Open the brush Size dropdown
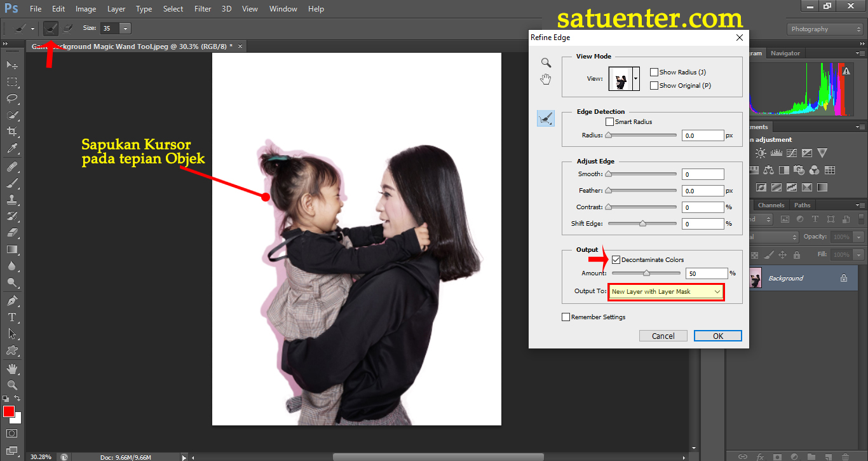 pos(125,29)
